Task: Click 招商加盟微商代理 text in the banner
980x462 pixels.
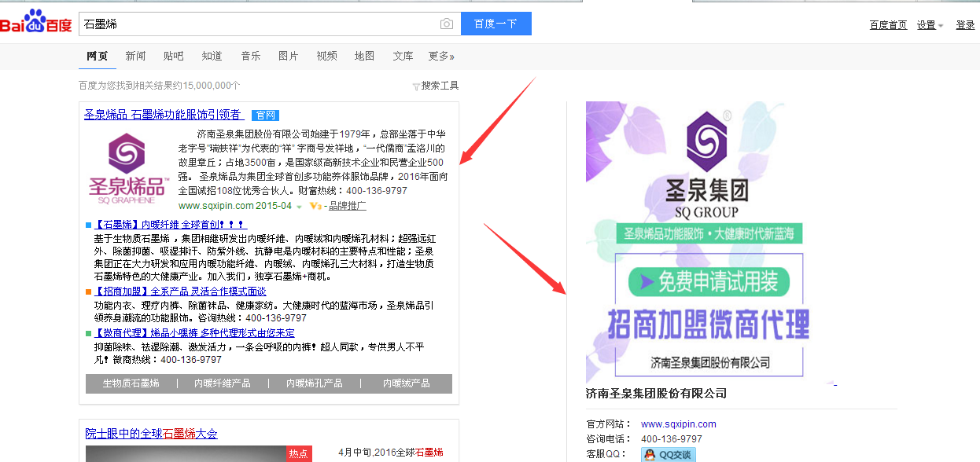Action: click(709, 323)
